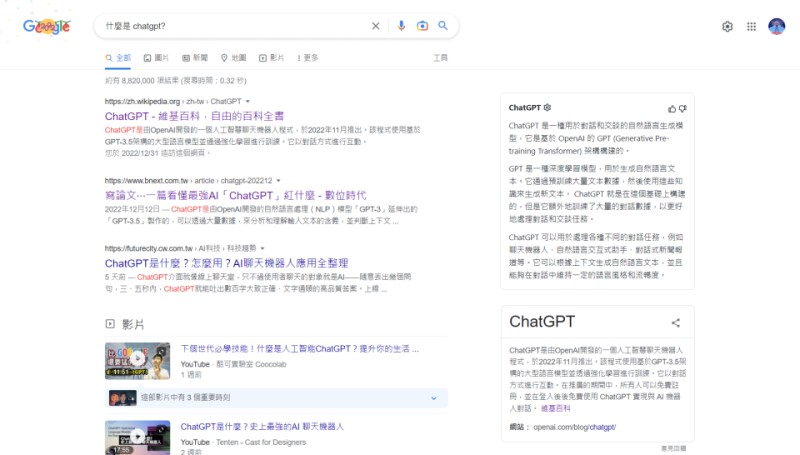Click thumbs up on ChatGPT panel
The height and width of the screenshot is (455, 800).
point(671,109)
